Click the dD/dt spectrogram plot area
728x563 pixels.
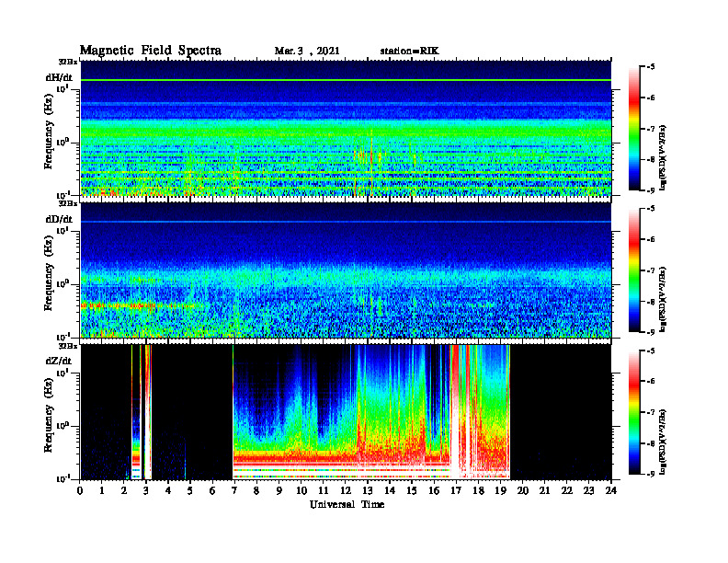(346, 270)
